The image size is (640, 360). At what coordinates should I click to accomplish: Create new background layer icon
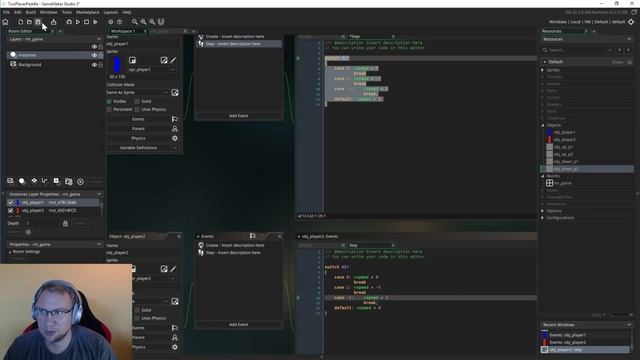tap(10, 181)
